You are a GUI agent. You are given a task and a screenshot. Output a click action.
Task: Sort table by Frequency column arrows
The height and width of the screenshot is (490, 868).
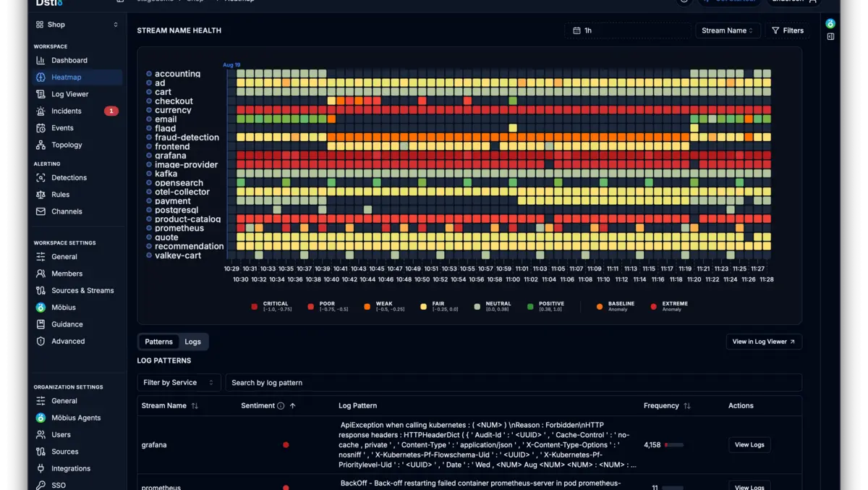click(687, 406)
